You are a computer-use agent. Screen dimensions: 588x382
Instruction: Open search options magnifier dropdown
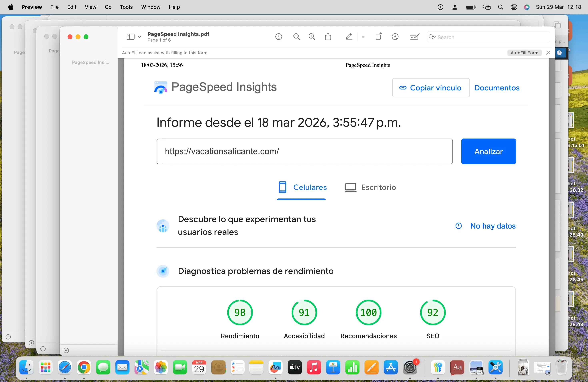pos(432,37)
